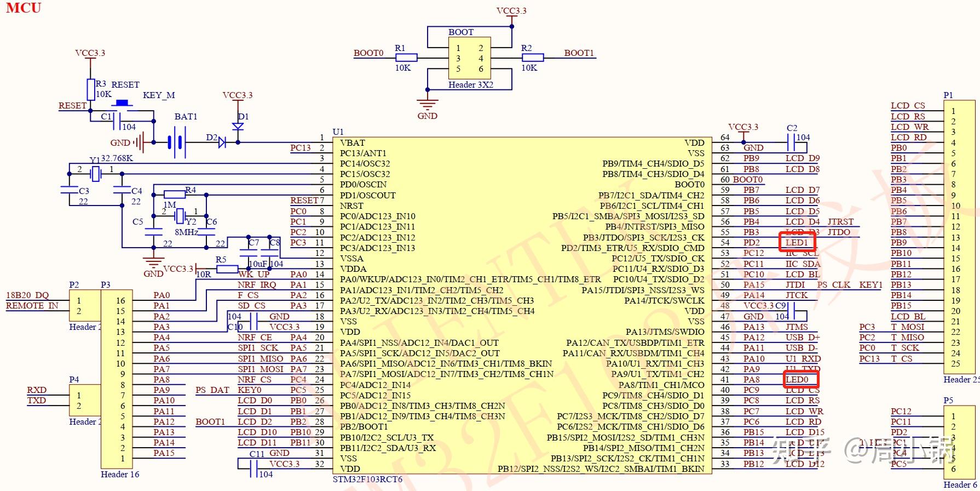Click the BOOT0 net label left of R1

(368, 53)
